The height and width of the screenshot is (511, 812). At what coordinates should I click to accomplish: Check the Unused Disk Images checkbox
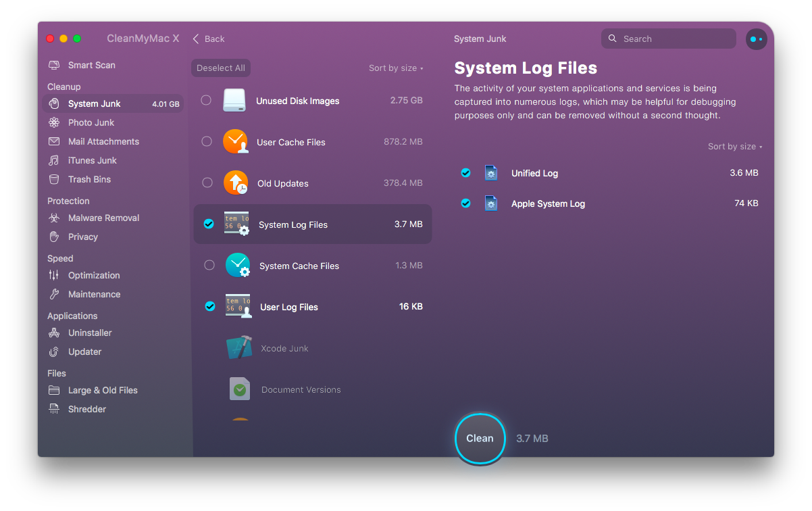tap(206, 101)
